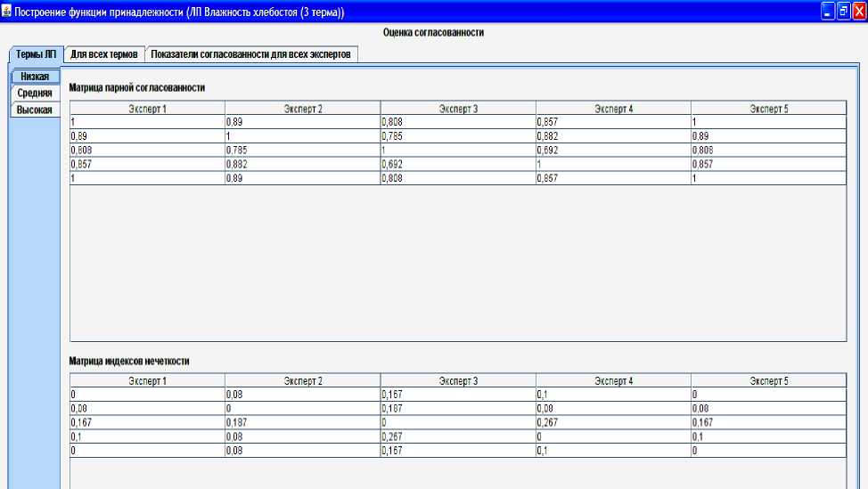Click Эксперт 5 header in парной согласованности table
868x489 pixels.
(769, 109)
